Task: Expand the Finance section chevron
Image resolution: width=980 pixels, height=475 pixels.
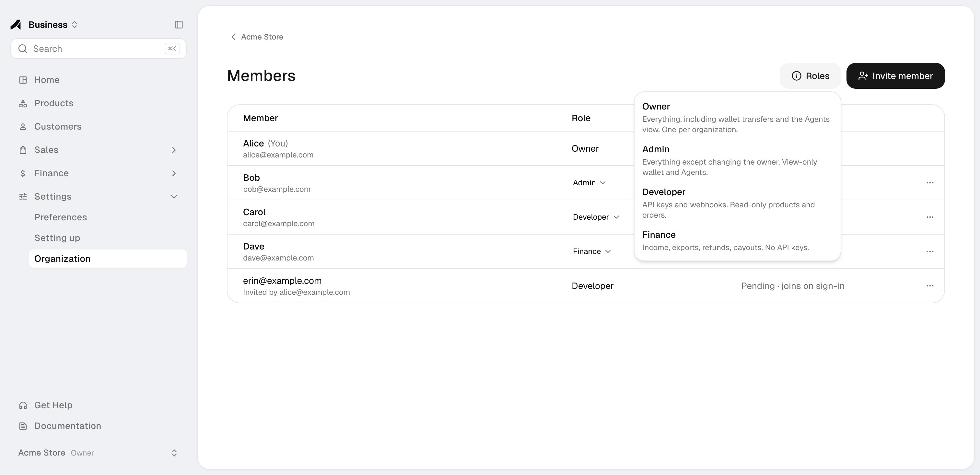Action: (x=174, y=173)
